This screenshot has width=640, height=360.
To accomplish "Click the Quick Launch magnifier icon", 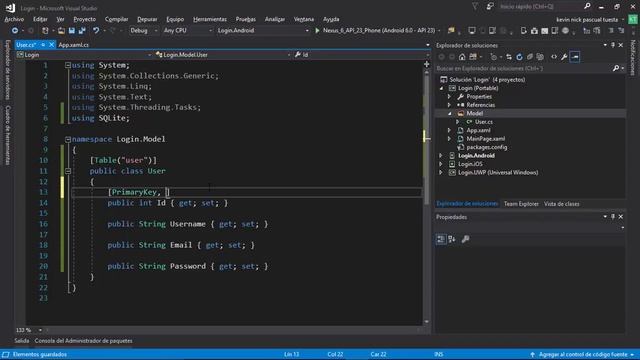I will (x=587, y=7).
